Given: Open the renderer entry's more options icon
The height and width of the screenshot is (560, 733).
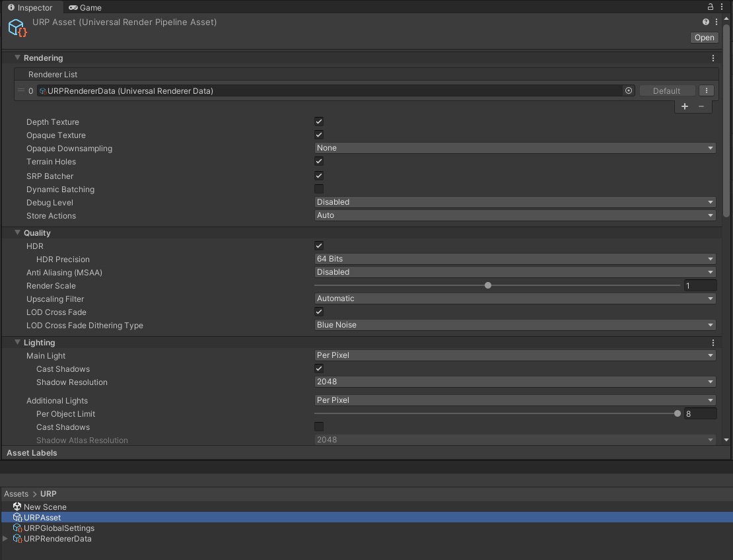Looking at the screenshot, I should pos(707,91).
